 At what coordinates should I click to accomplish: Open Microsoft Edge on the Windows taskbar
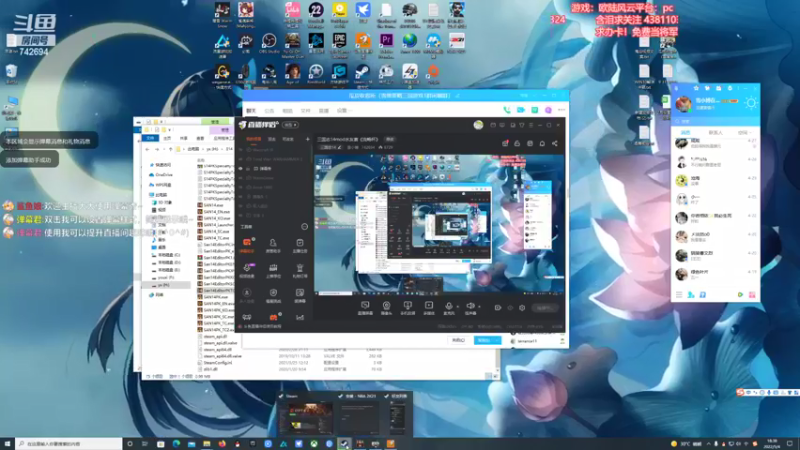tap(176, 444)
